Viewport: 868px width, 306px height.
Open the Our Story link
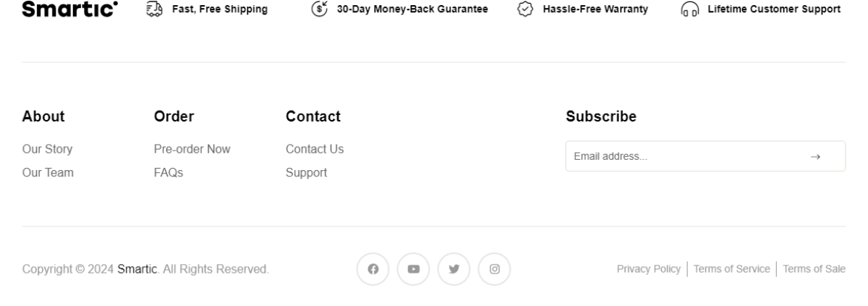tap(48, 149)
